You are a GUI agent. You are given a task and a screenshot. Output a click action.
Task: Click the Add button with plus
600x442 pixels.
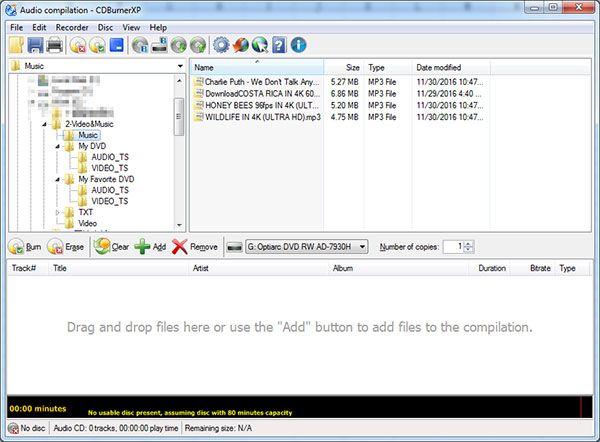150,246
